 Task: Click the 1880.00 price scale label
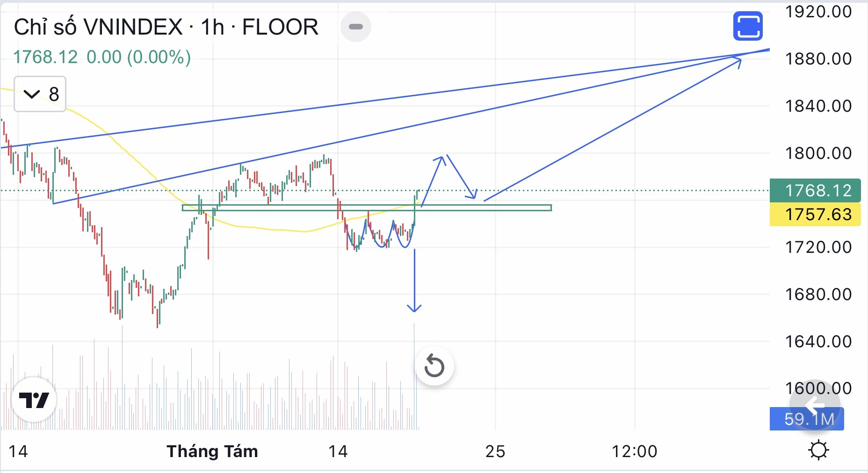point(818,59)
